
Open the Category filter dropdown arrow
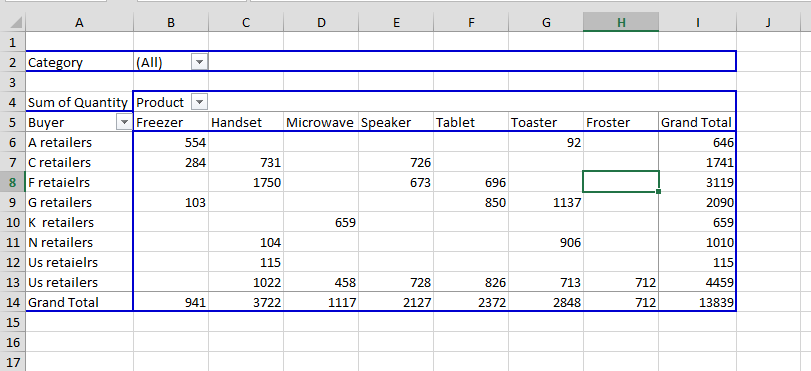[x=200, y=63]
